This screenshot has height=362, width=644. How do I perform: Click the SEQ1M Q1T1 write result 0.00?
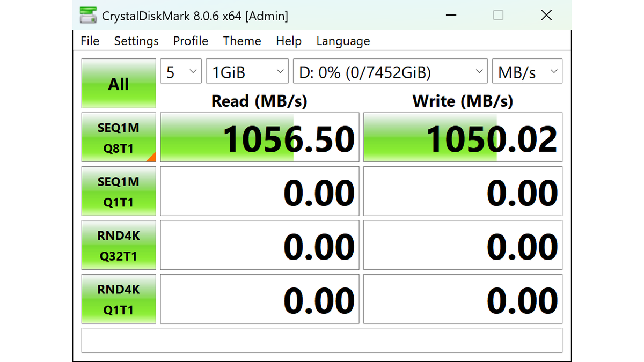pyautogui.click(x=463, y=191)
